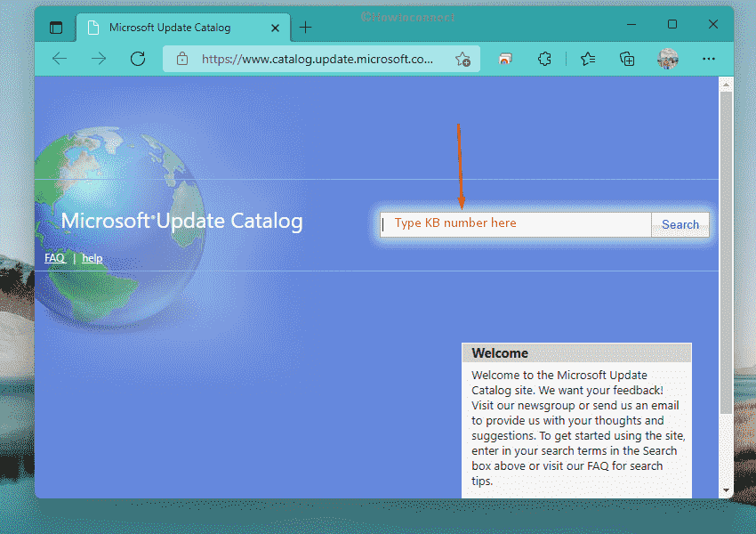Maximize the browser window

[x=672, y=24]
